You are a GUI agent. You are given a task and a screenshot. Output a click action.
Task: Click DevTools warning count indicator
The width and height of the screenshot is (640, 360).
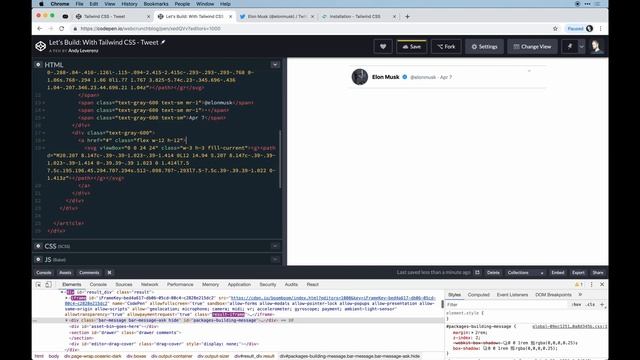[x=579, y=284]
